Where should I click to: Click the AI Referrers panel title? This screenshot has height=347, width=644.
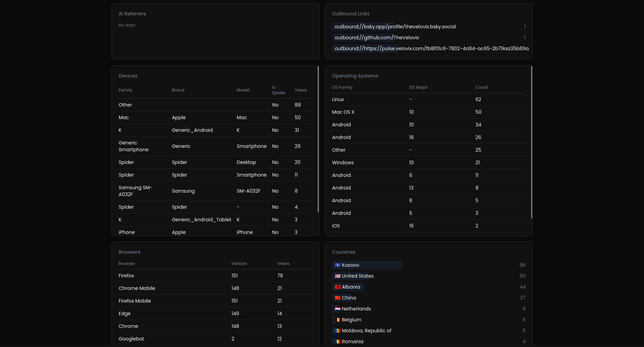point(132,14)
